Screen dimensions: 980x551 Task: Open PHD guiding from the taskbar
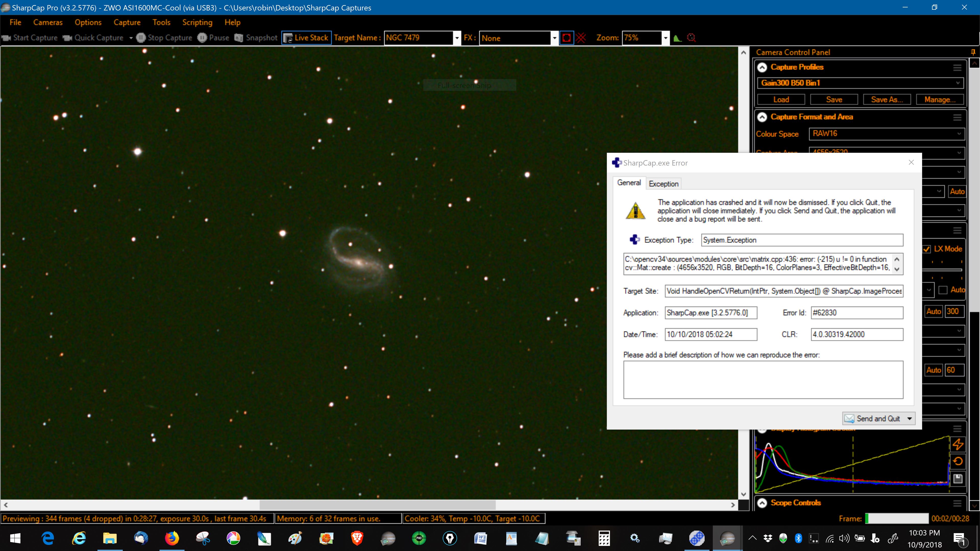click(419, 539)
